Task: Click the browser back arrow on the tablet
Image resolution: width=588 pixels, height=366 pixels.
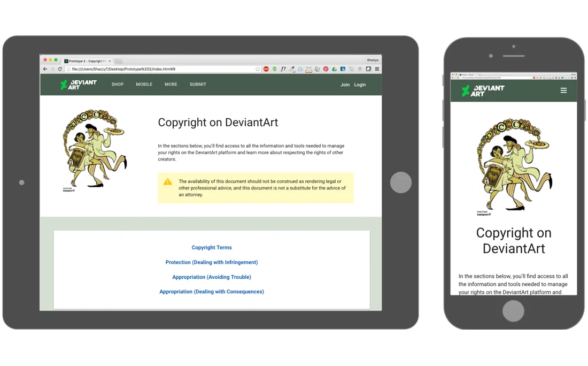Action: pyautogui.click(x=45, y=69)
